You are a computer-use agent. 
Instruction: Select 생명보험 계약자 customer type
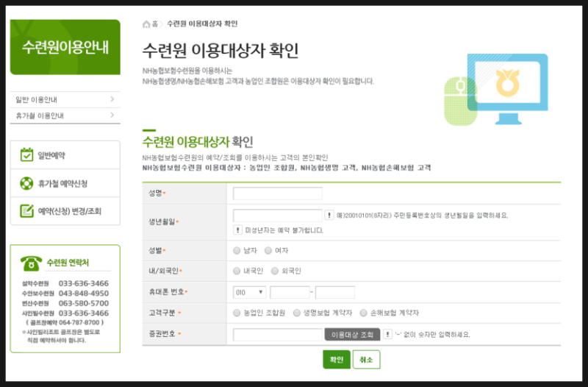point(297,313)
